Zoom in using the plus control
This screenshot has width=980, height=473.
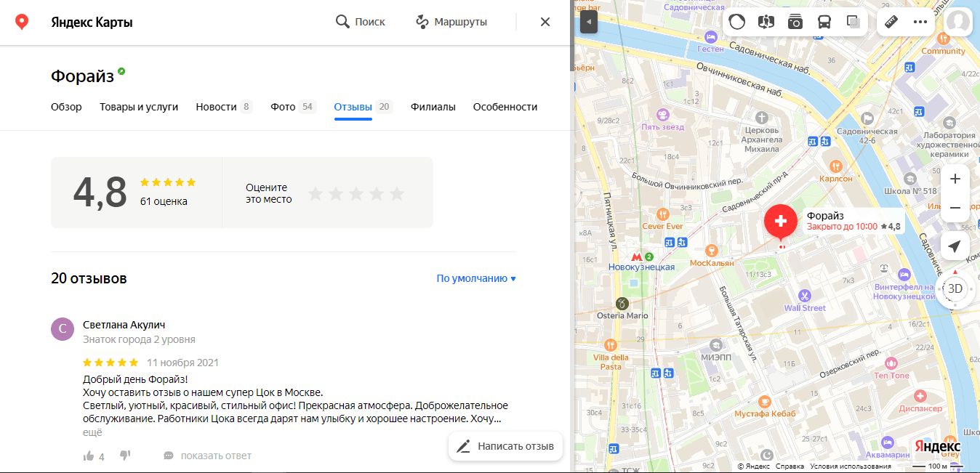click(x=955, y=178)
